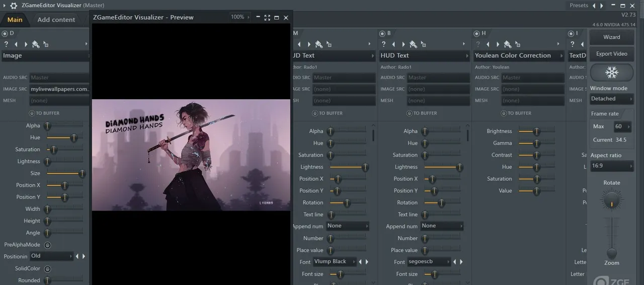Click the snowflake freeze button
The height and width of the screenshot is (285, 644).
(611, 73)
